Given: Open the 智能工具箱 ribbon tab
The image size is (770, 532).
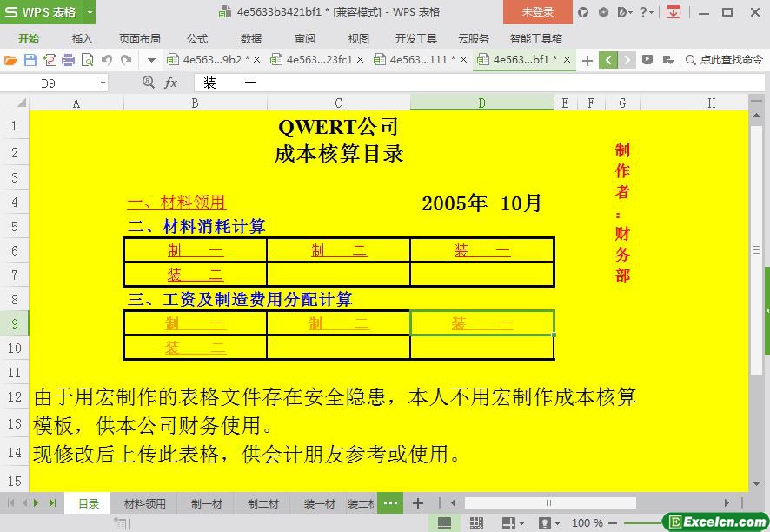Looking at the screenshot, I should tap(535, 39).
